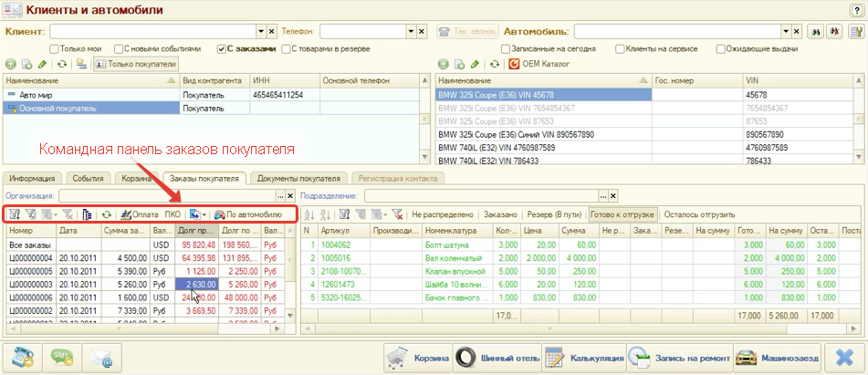This screenshot has width=868, height=375.
Task: Click the Калькуляция button
Action: pos(584,359)
